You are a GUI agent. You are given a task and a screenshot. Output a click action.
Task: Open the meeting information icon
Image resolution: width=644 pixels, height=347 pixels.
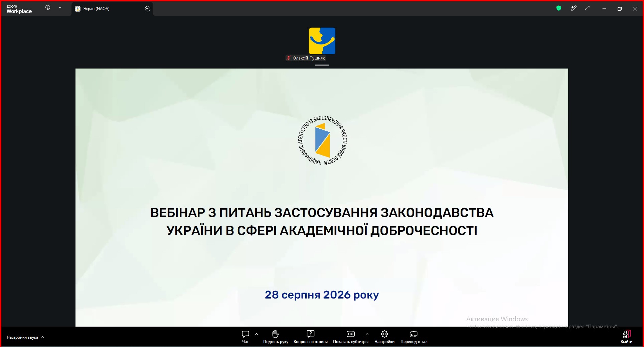(x=48, y=7)
